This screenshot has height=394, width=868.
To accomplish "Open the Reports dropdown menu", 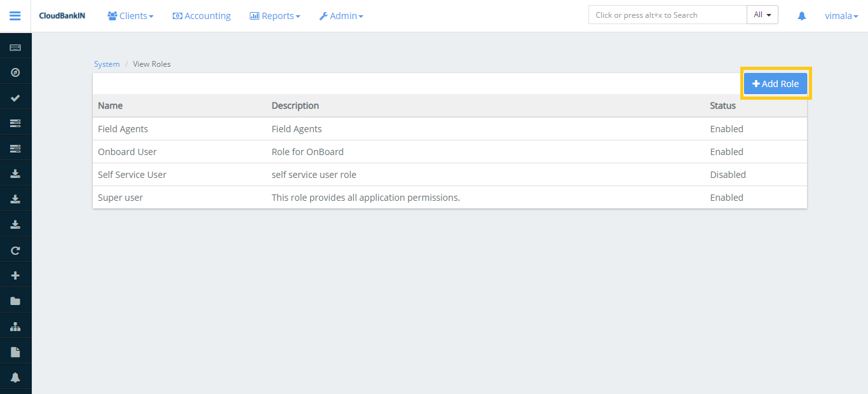I will click(x=275, y=16).
